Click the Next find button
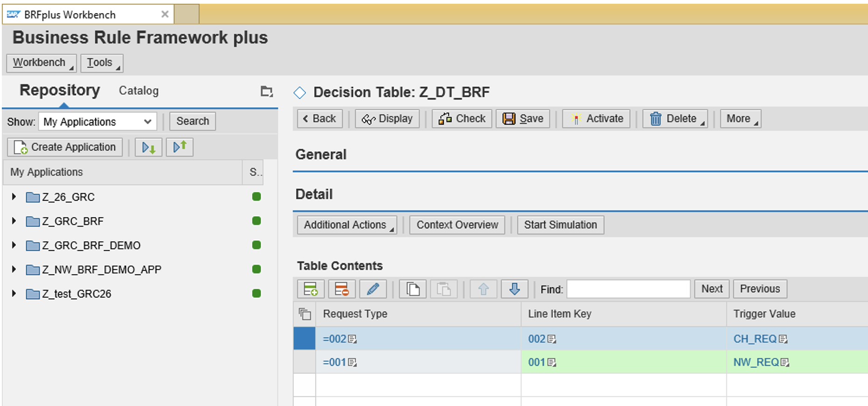Screen dimensions: 868x406 point(712,289)
